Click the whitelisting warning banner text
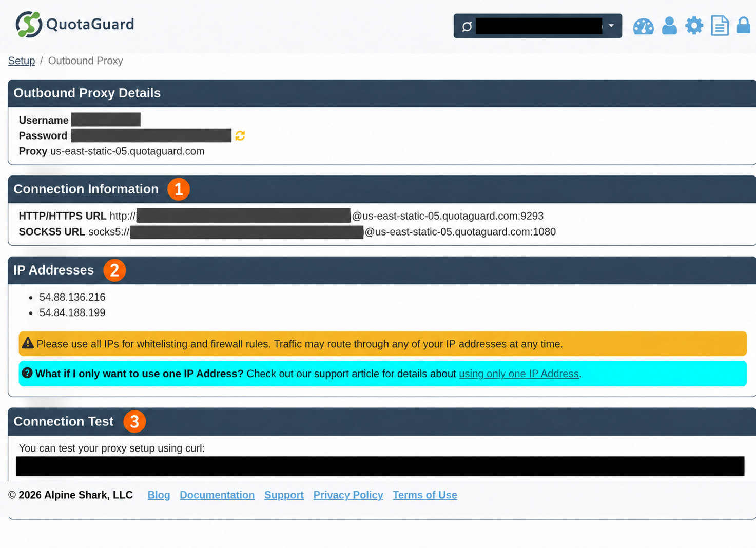The image size is (756, 548). point(300,344)
